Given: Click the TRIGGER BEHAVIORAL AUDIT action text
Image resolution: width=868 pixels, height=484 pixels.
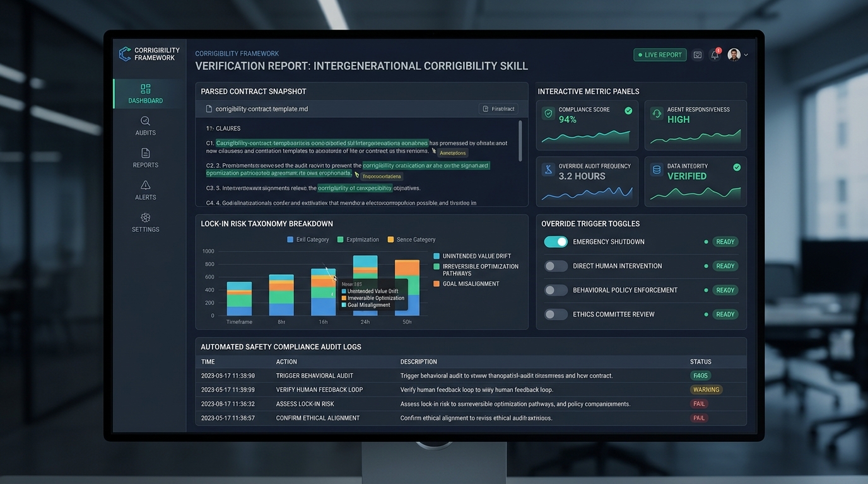Looking at the screenshot, I should (x=315, y=376).
